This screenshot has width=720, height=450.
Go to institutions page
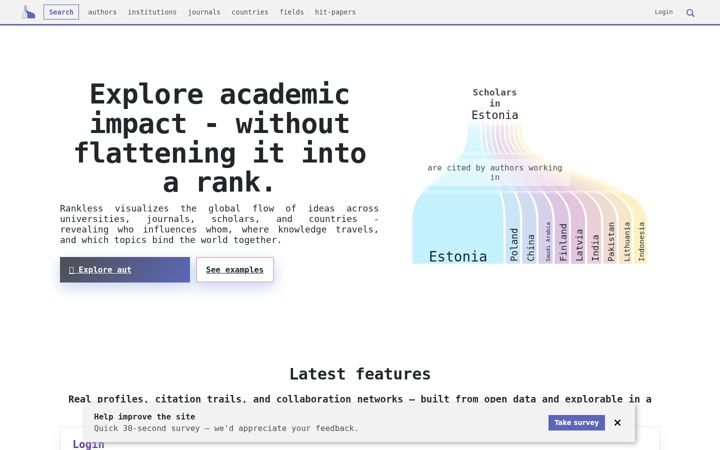pyautogui.click(x=152, y=12)
